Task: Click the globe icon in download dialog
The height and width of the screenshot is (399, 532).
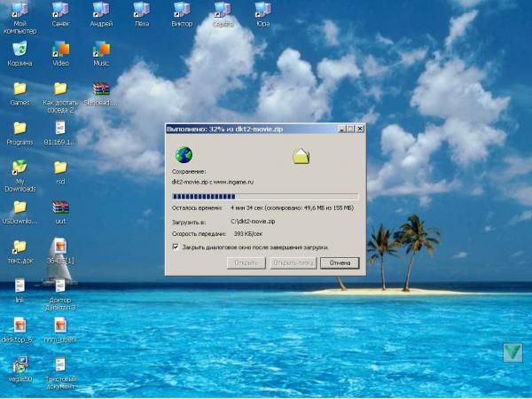Action: (184, 155)
